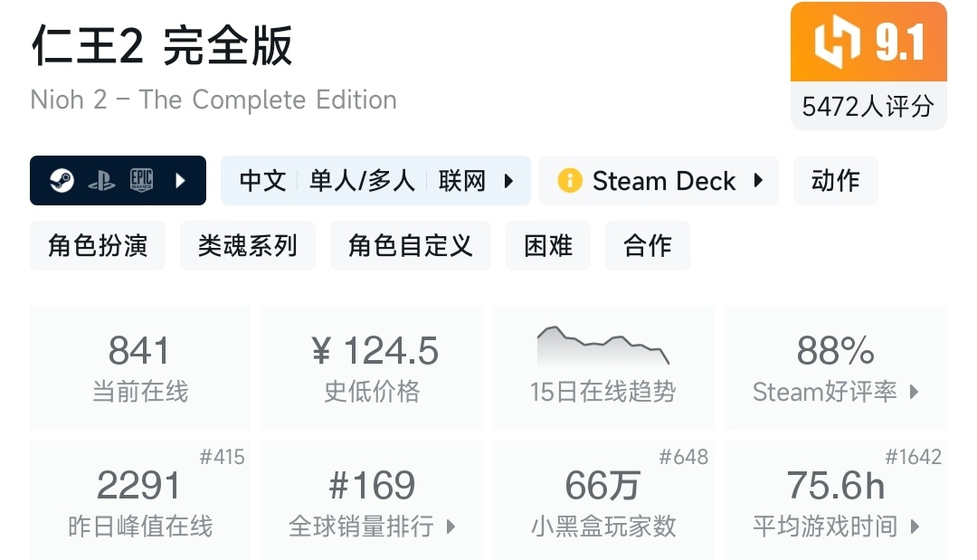This screenshot has height=560, width=977.
Task: Click the Steam platform icon
Action: [x=62, y=180]
